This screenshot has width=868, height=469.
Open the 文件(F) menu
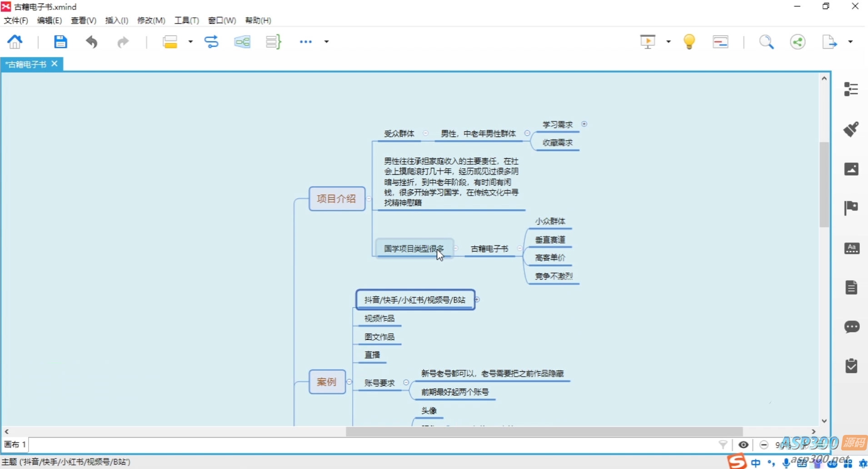tap(16, 20)
